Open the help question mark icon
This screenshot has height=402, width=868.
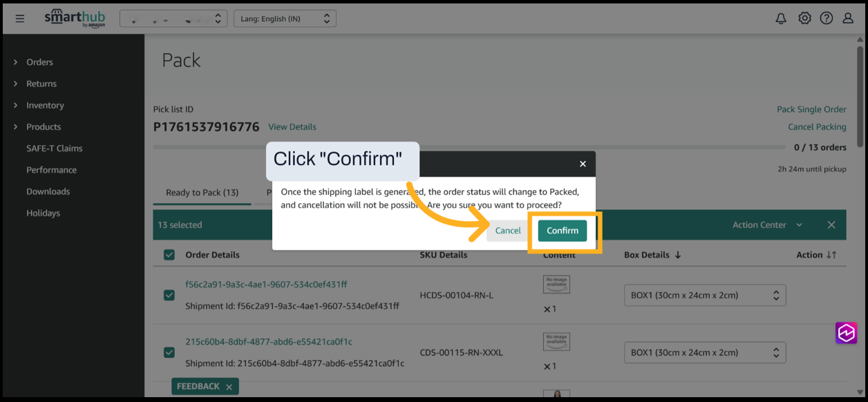pyautogui.click(x=827, y=19)
